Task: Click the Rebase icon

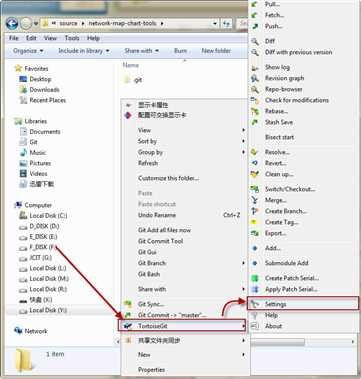Action: (x=255, y=111)
